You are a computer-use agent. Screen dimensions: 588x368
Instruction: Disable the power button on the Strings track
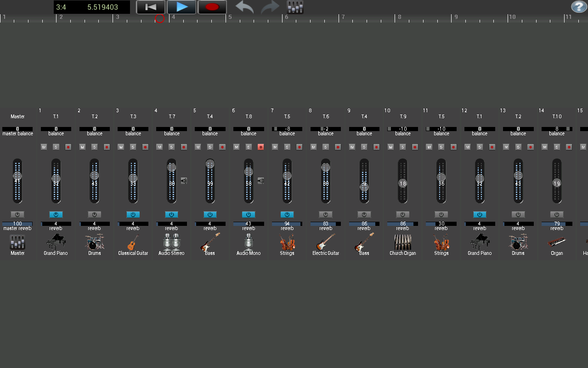(x=287, y=214)
